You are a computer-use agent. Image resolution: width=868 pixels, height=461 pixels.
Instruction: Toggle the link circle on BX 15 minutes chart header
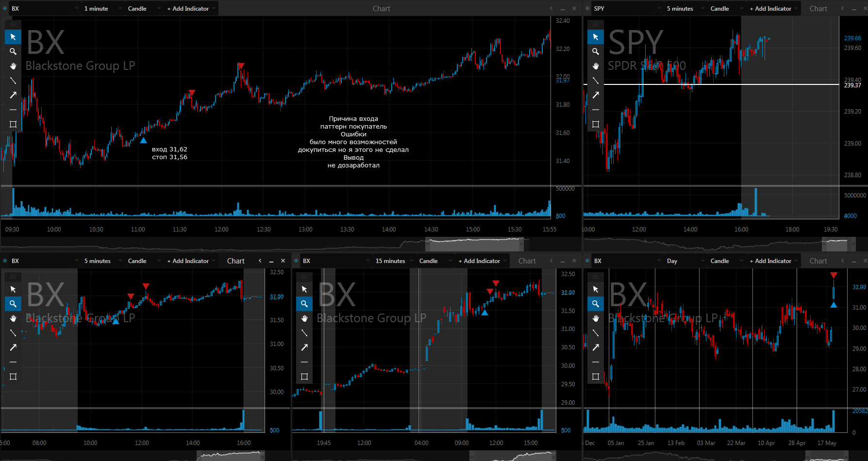(296, 261)
